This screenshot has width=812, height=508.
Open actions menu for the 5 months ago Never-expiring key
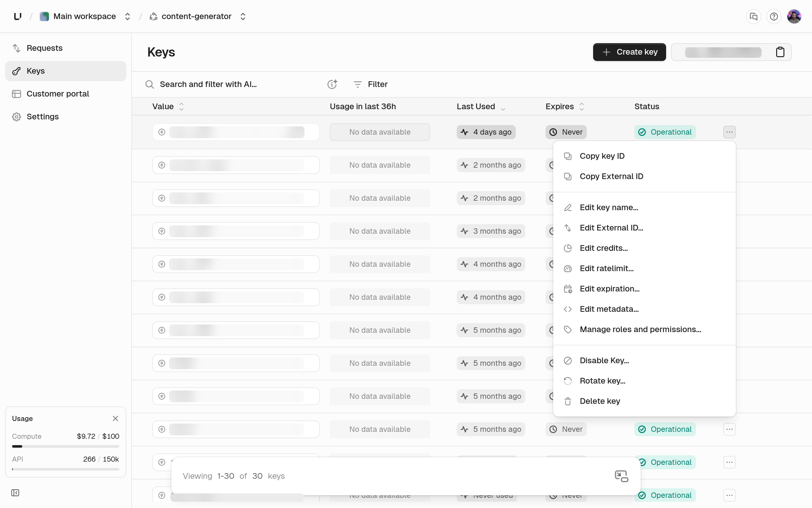[730, 429]
